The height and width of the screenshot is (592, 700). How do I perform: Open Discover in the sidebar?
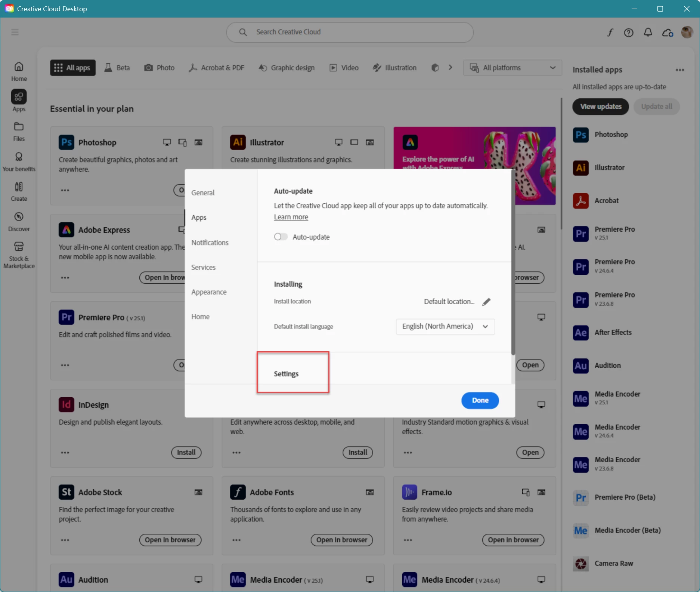click(x=19, y=222)
